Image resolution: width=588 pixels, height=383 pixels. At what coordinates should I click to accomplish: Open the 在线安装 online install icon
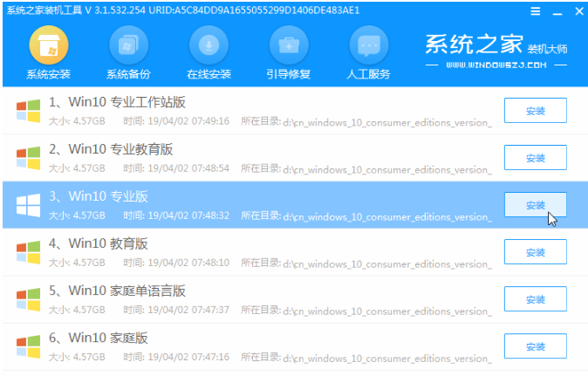point(209,45)
